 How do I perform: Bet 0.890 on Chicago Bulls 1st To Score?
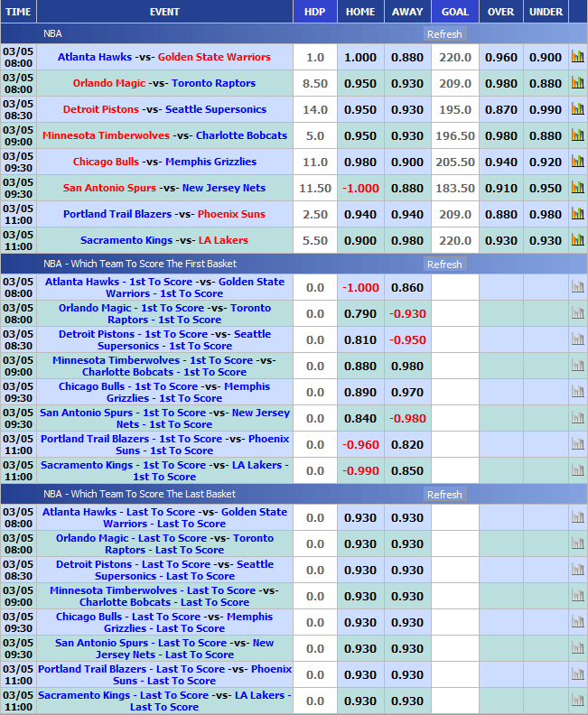coord(360,393)
